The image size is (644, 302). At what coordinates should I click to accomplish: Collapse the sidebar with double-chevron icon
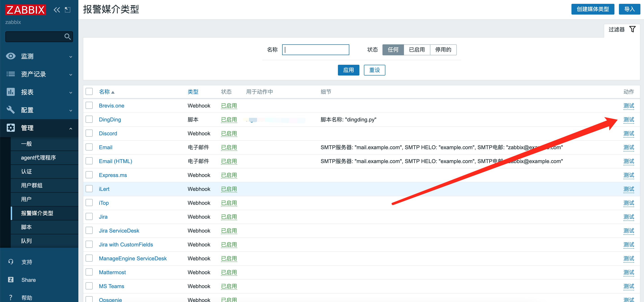[x=57, y=10]
